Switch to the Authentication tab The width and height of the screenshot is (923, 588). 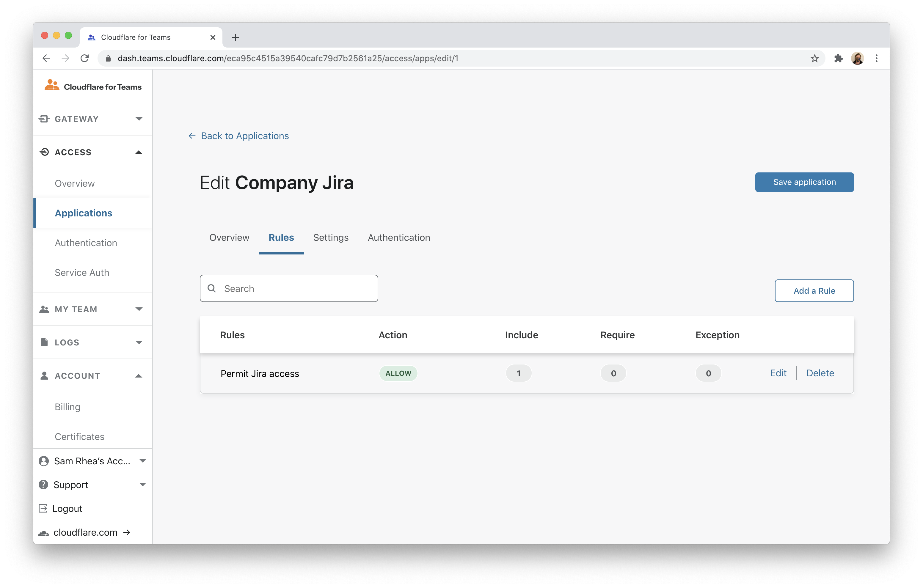(x=399, y=238)
